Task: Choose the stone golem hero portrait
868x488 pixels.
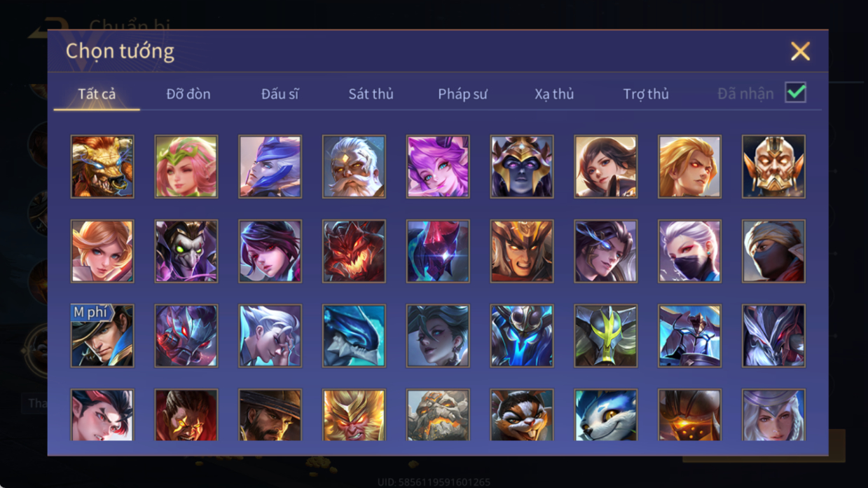Action: [x=438, y=415]
